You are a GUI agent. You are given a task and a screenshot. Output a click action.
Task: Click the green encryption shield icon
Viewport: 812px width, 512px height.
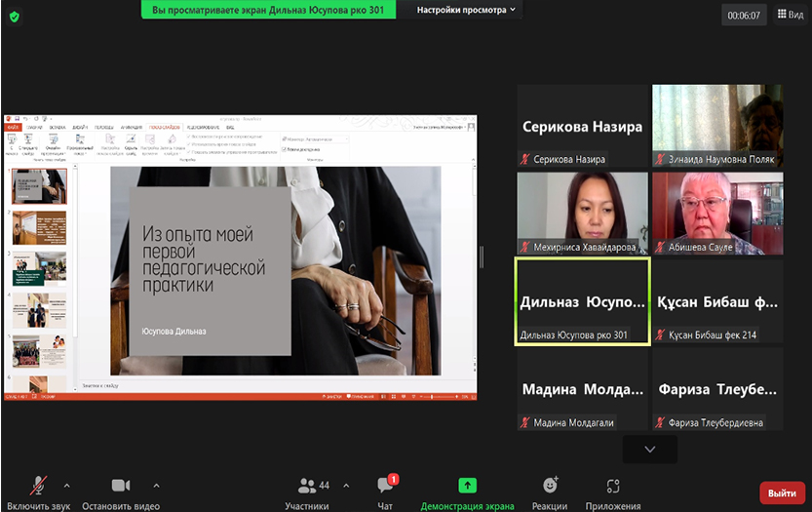coord(14,16)
